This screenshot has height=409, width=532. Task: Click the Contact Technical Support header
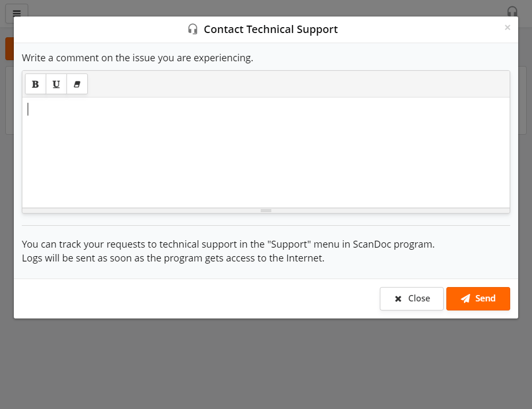click(x=271, y=29)
